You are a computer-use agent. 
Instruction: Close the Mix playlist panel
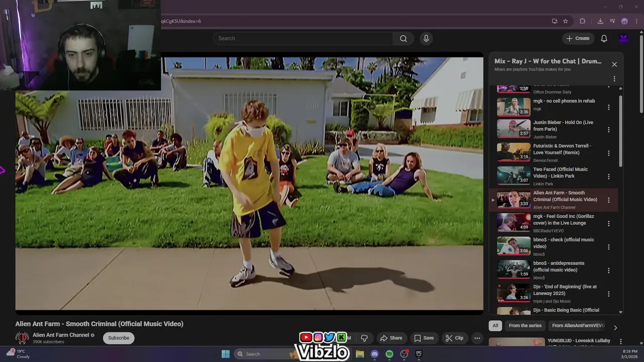[614, 64]
